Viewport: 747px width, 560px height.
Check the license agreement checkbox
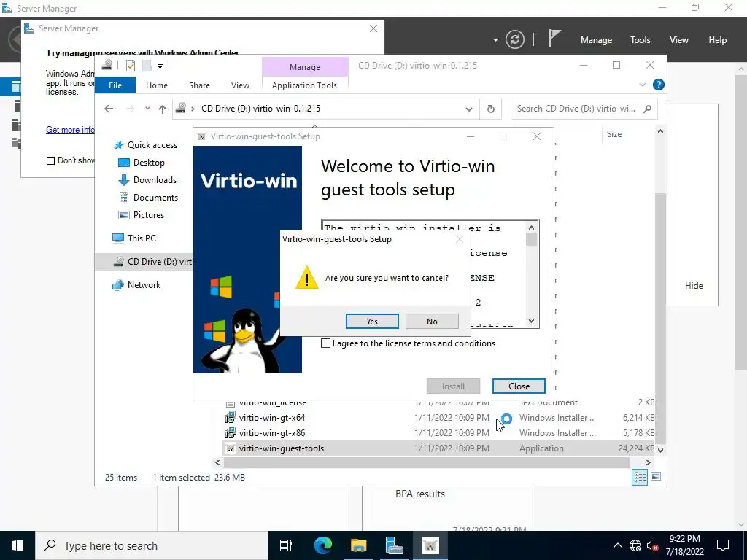coord(326,343)
